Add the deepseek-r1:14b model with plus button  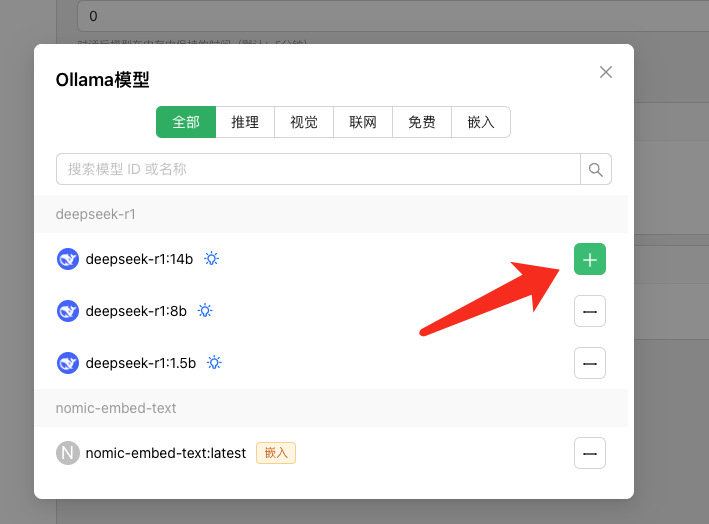pyautogui.click(x=590, y=259)
